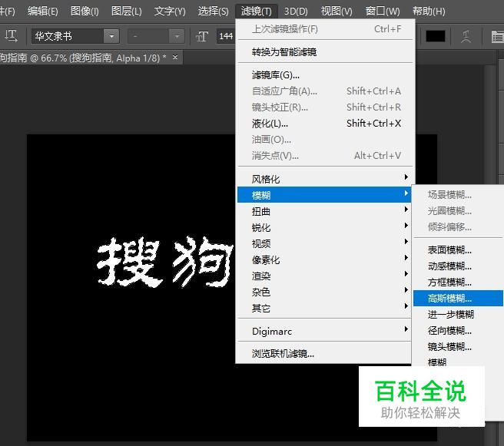
Task: Select 方框模糊... box blur
Action: 458,282
